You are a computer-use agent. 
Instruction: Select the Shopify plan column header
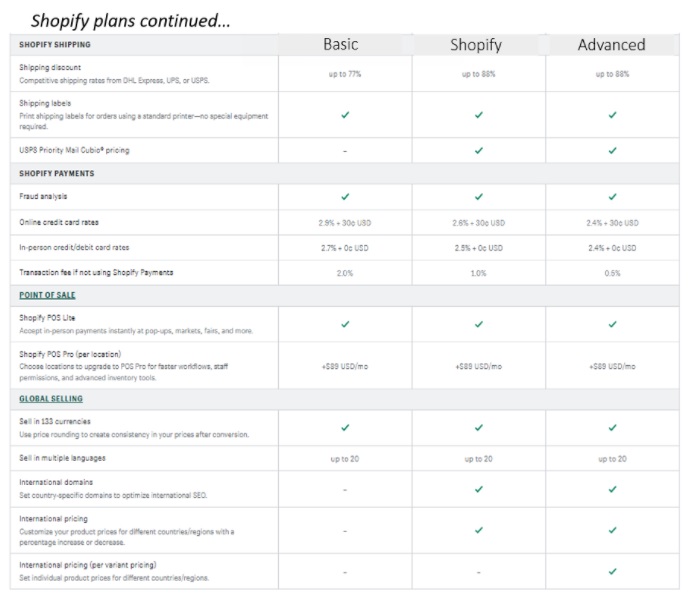(x=476, y=45)
